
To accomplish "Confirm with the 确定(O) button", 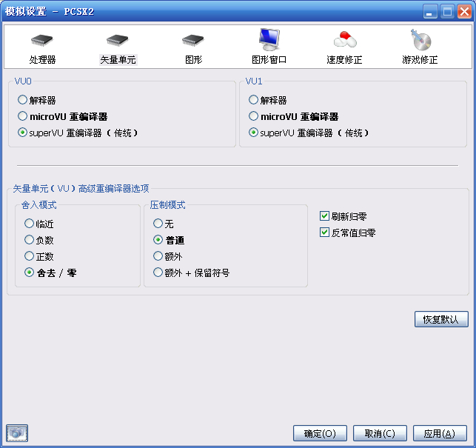I will pos(320,433).
